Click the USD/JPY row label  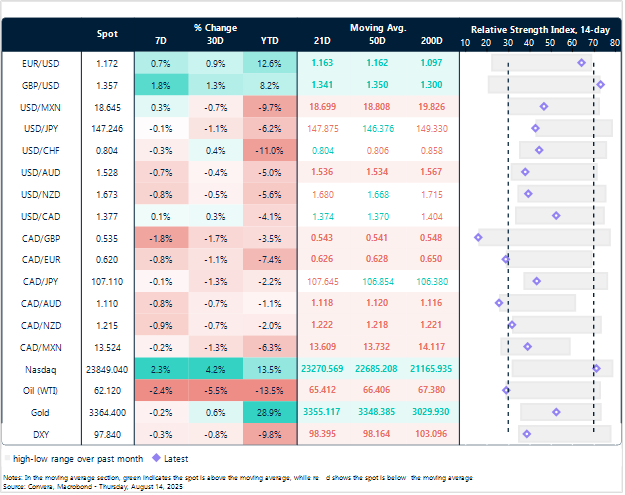pos(39,128)
